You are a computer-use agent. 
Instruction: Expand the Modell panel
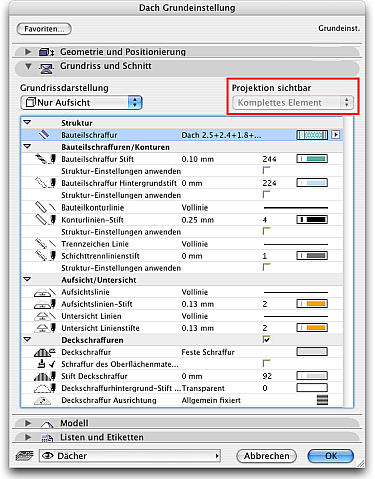tap(28, 423)
